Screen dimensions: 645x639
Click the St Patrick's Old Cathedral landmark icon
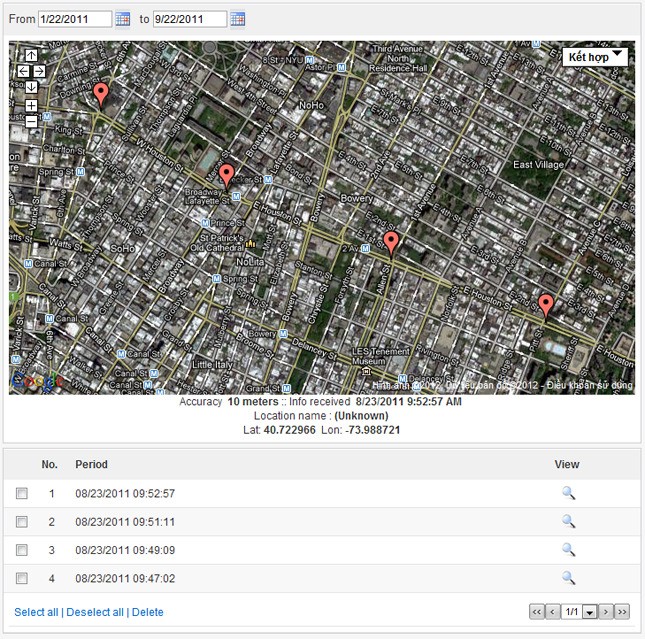pyautogui.click(x=250, y=244)
